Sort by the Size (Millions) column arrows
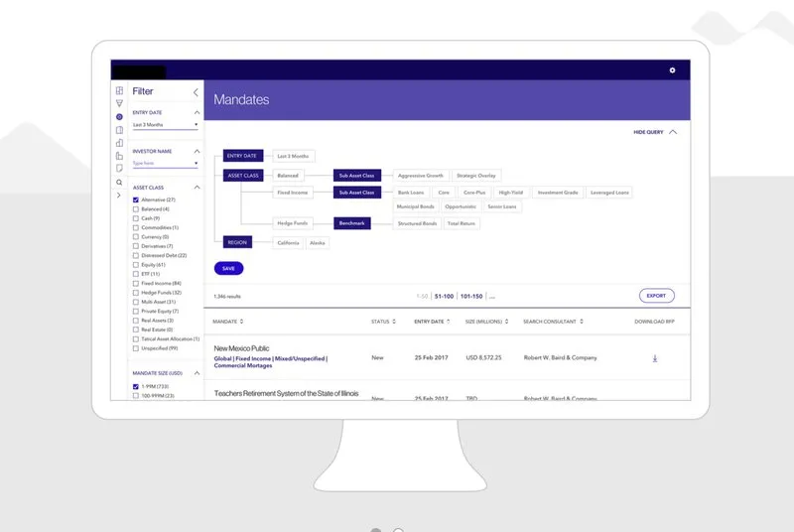This screenshot has width=794, height=532. (x=506, y=322)
